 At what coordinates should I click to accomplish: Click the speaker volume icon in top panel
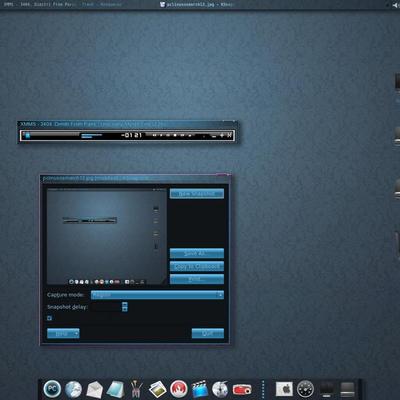396,5
